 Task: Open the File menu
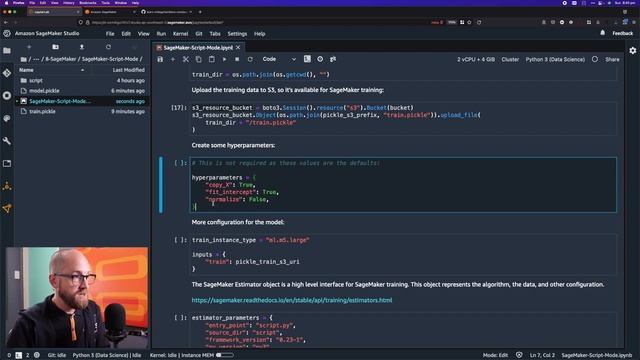point(110,34)
